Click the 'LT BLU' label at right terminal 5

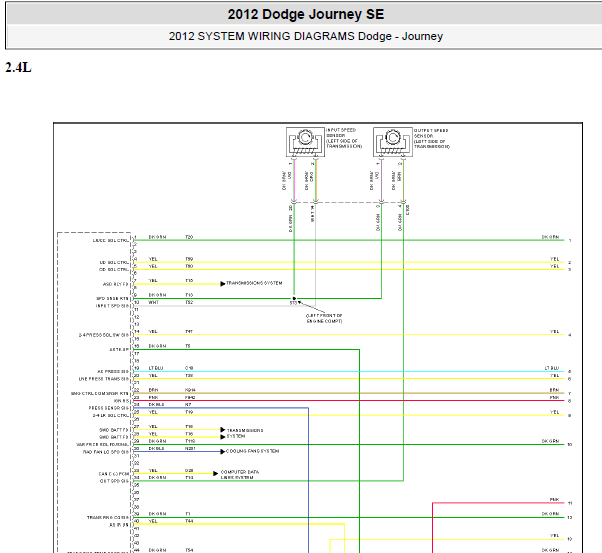click(x=552, y=368)
